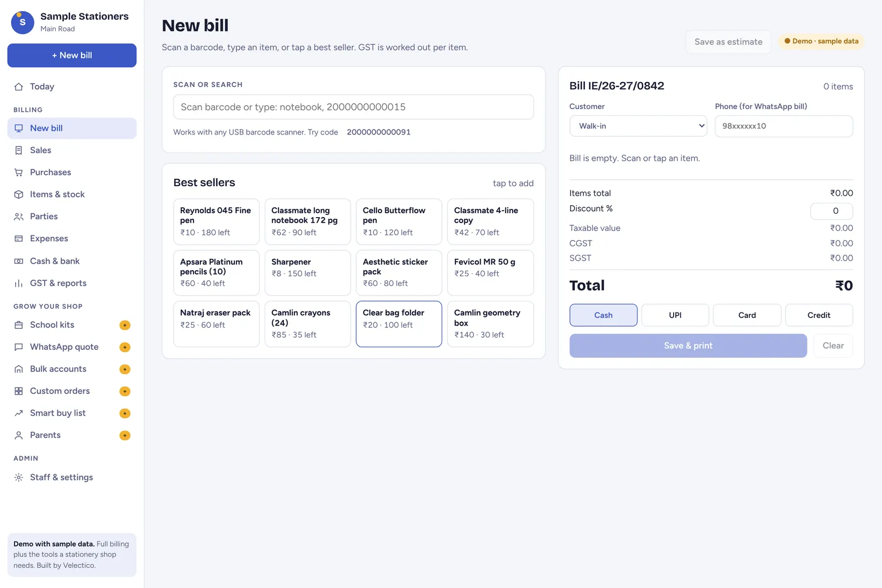The height and width of the screenshot is (588, 882).
Task: Open Cash & bank section
Action: [72, 261]
